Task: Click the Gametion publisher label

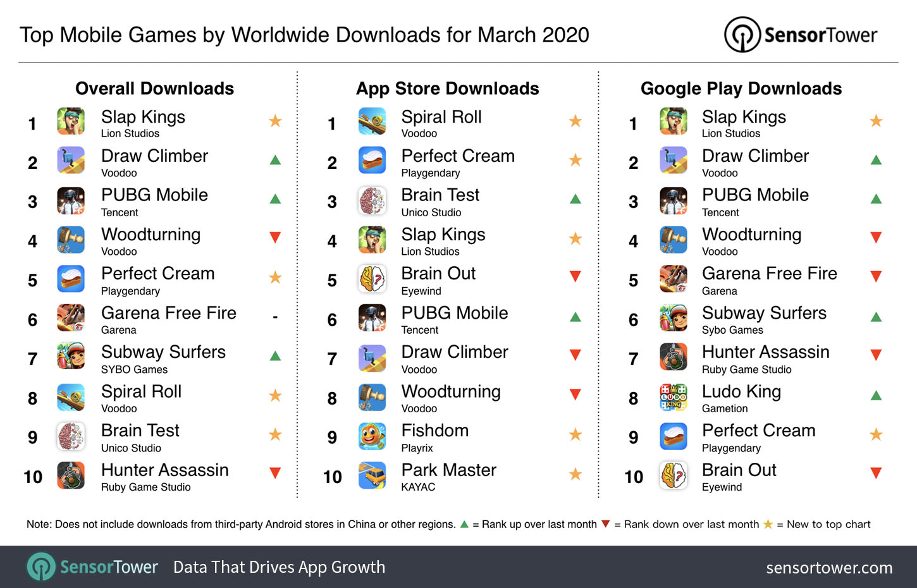Action: point(725,408)
